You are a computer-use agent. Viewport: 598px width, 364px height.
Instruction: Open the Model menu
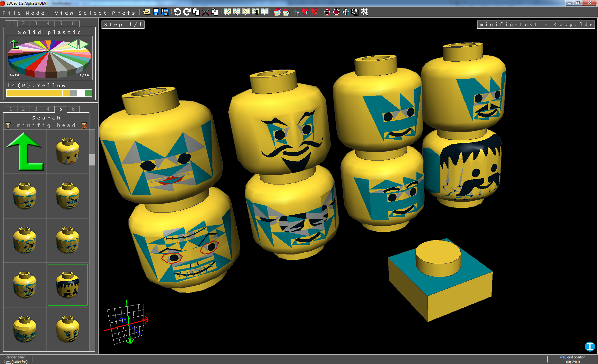coord(38,13)
